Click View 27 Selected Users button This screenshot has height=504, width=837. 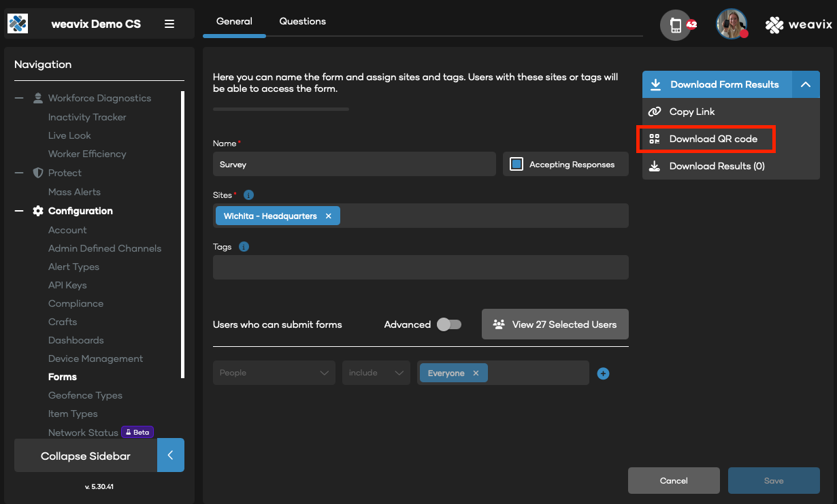click(x=555, y=324)
